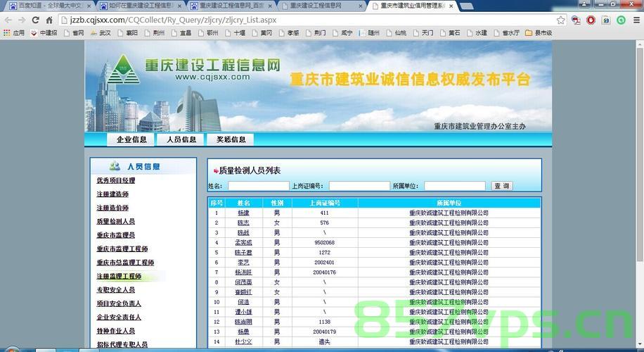Switch to the fourth tab 重庆建设工程信息网

tap(321, 6)
